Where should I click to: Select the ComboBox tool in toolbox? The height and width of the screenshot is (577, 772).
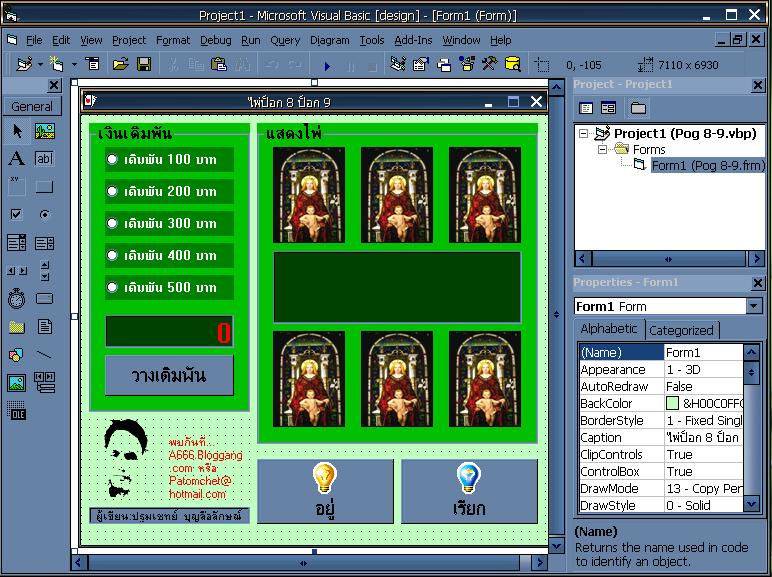click(x=16, y=243)
